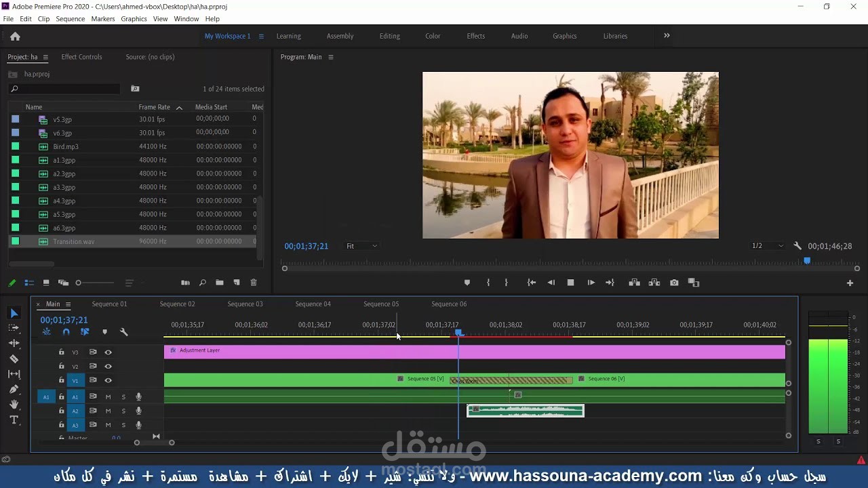The height and width of the screenshot is (488, 868).
Task: Toggle Snap in Timeline with the magnet icon
Action: 66,331
